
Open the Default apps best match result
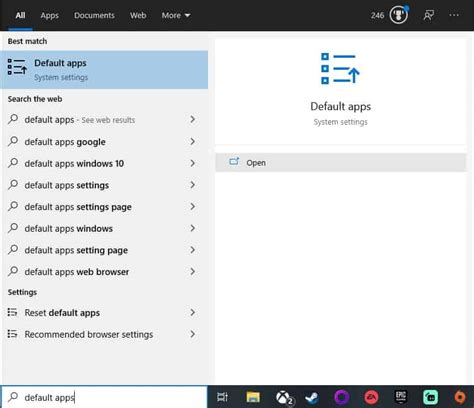coord(104,70)
